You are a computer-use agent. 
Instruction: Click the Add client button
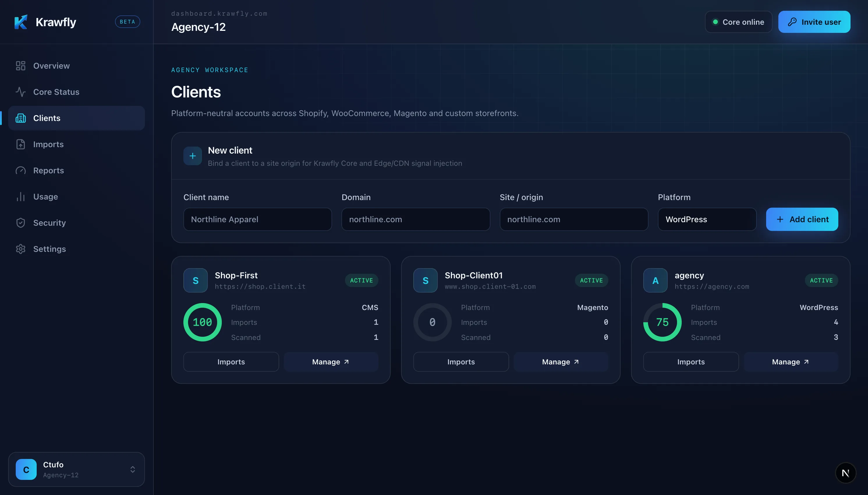click(802, 219)
